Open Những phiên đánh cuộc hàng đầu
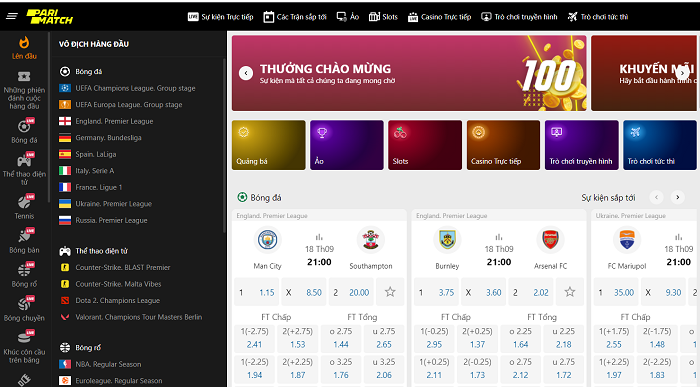Screen dimensions: 700x387 coord(24,90)
